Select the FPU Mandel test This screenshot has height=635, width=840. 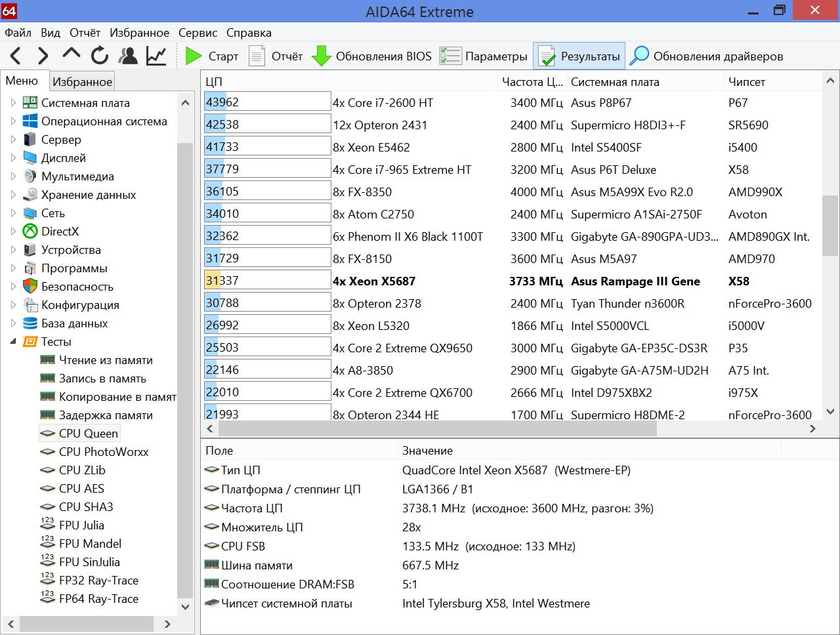point(90,544)
